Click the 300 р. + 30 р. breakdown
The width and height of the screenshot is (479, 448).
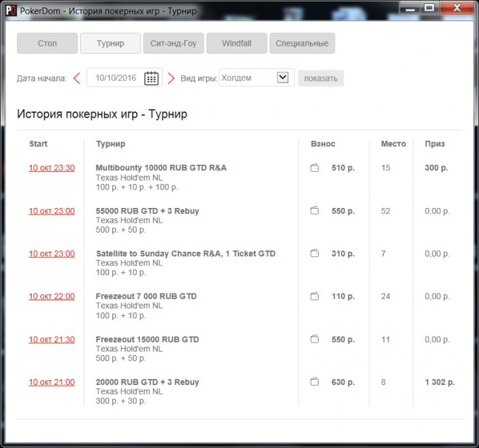(x=120, y=401)
